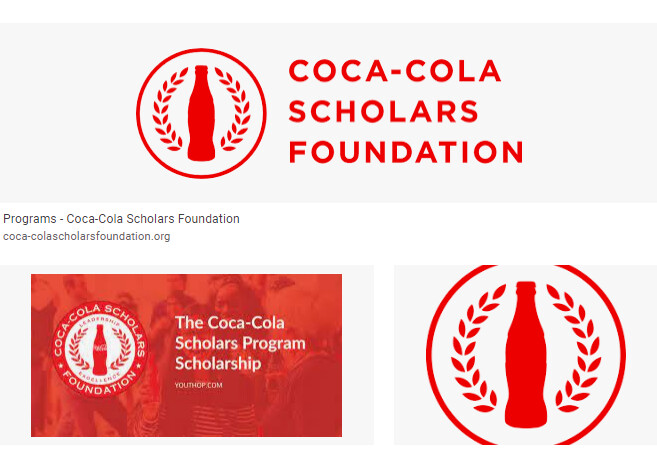Visit the coca-colascholarsfoundation.org source link
The height and width of the screenshot is (450, 657).
87,237
